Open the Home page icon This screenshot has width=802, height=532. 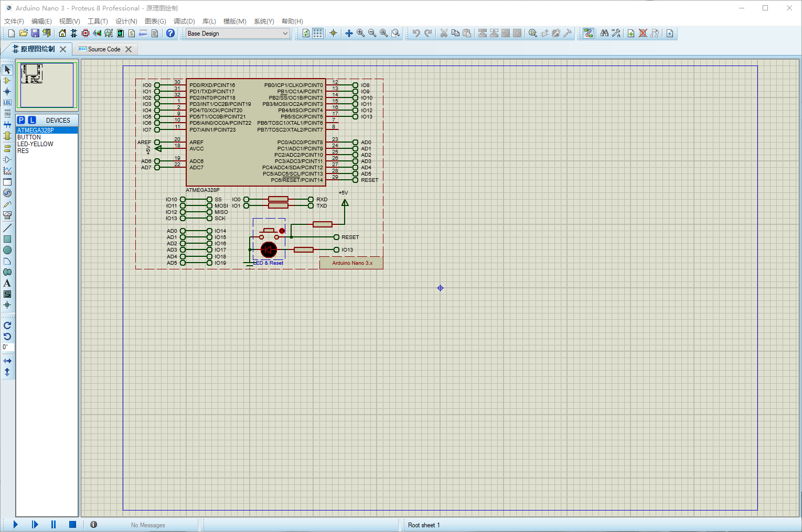(x=62, y=33)
